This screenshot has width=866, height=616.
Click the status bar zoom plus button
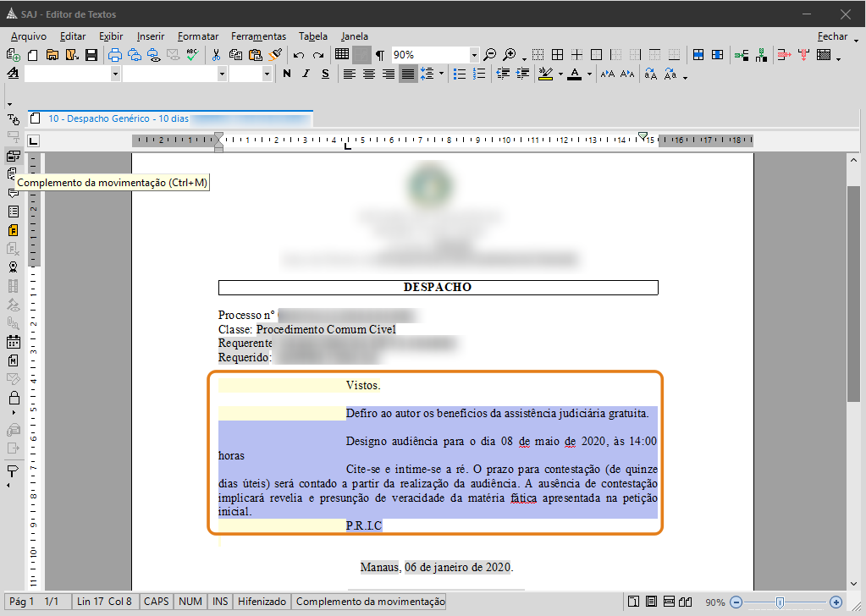tap(836, 602)
